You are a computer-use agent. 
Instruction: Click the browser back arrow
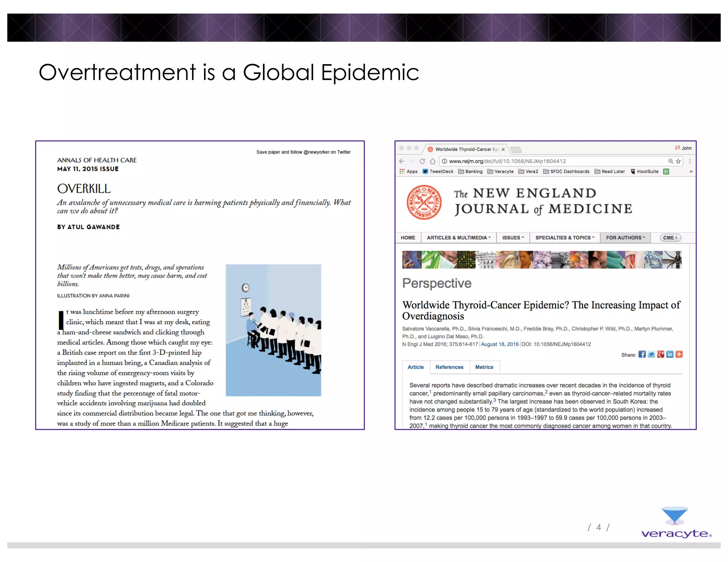click(402, 161)
